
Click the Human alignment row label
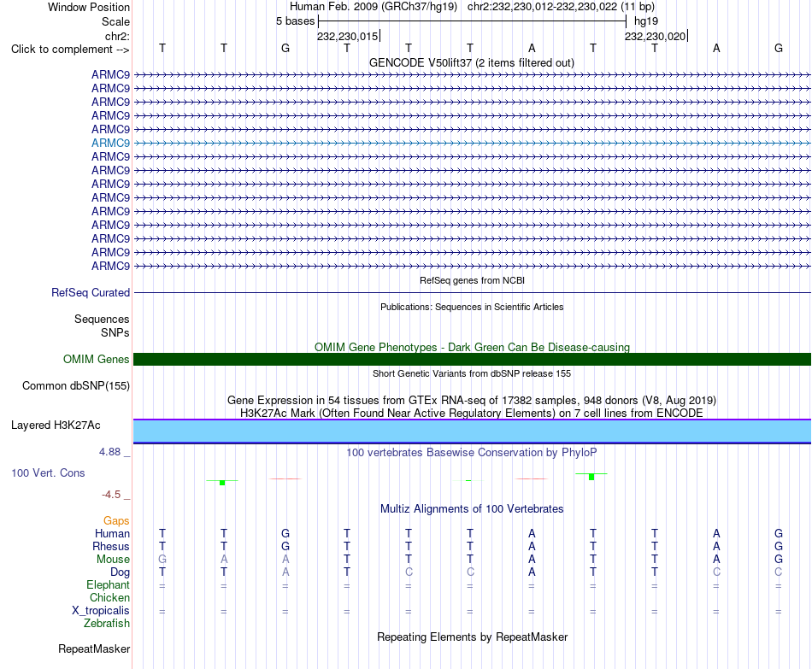[x=112, y=533]
